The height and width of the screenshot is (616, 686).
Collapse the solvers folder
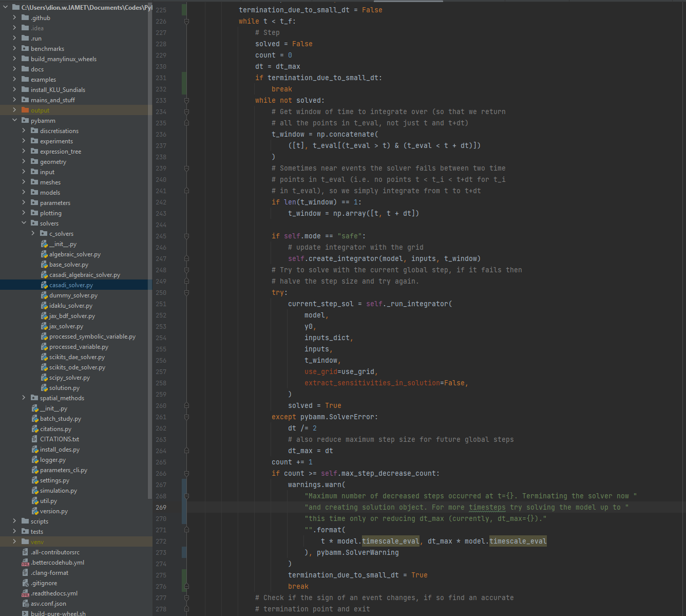(x=24, y=223)
